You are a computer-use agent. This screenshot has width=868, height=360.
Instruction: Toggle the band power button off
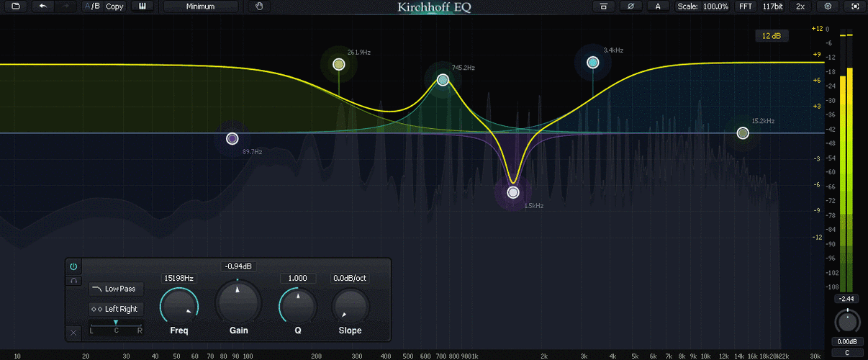point(73,266)
